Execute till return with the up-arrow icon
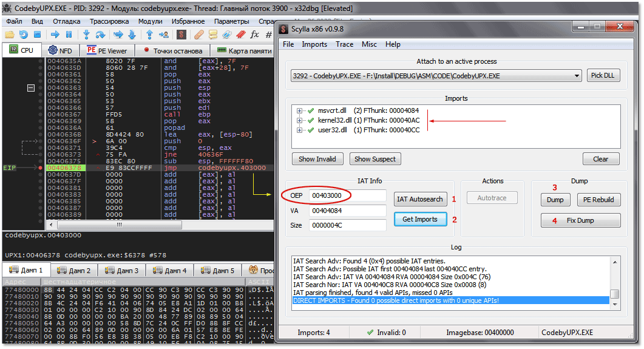Viewport: 644px width, 349px height. coord(149,35)
